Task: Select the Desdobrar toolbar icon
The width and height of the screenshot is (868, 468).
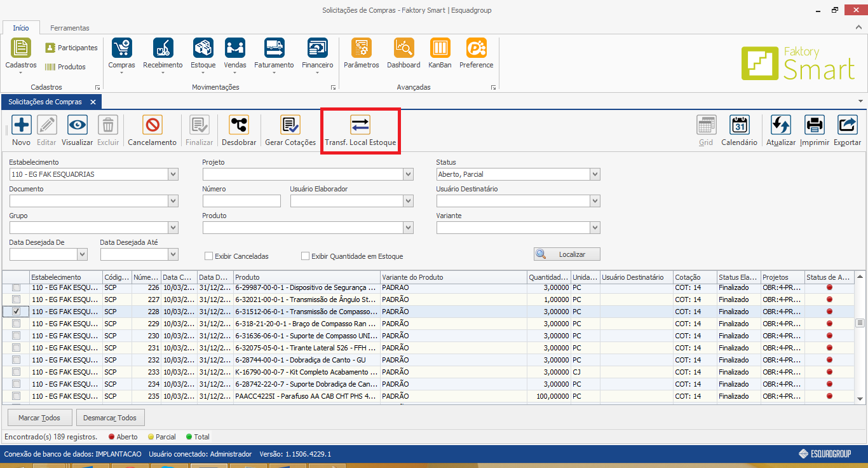Action: point(239,125)
